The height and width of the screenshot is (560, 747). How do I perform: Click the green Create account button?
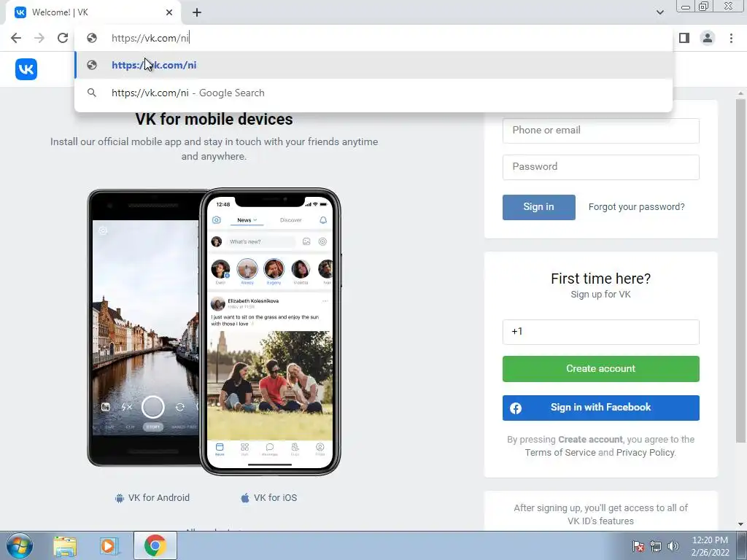601,368
